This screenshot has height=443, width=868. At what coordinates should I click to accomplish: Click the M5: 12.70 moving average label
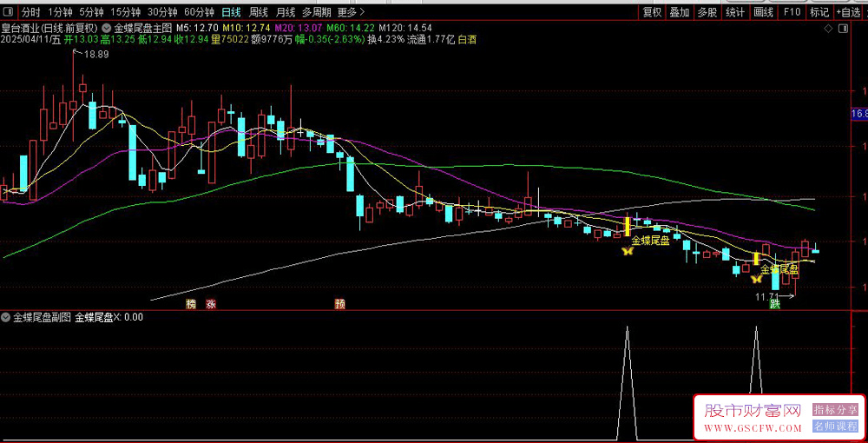coord(196,28)
